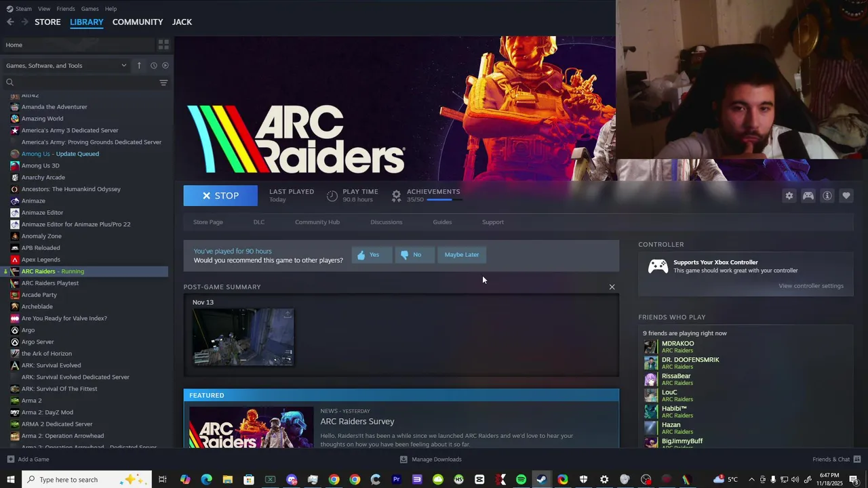
Task: Click the library search field
Action: coord(81,83)
